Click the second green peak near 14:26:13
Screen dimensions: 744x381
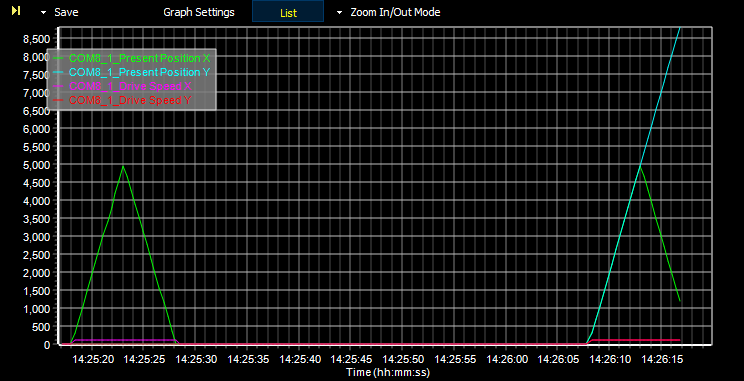click(x=641, y=167)
